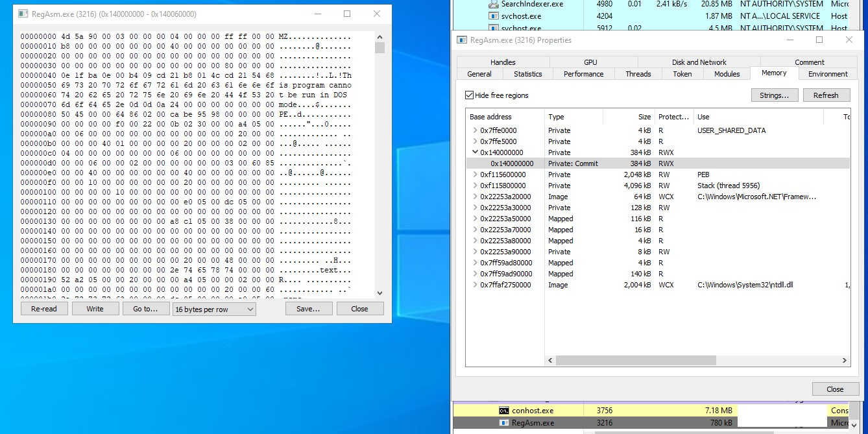Close the hex editor with Close button

coord(359,309)
